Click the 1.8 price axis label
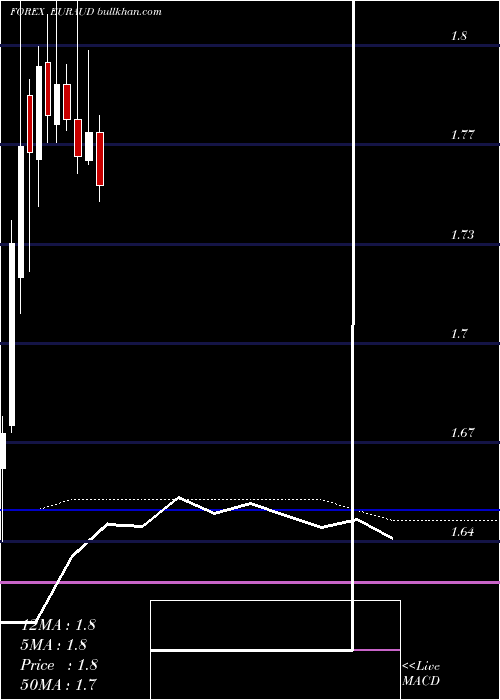The height and width of the screenshot is (700, 500). click(x=459, y=36)
